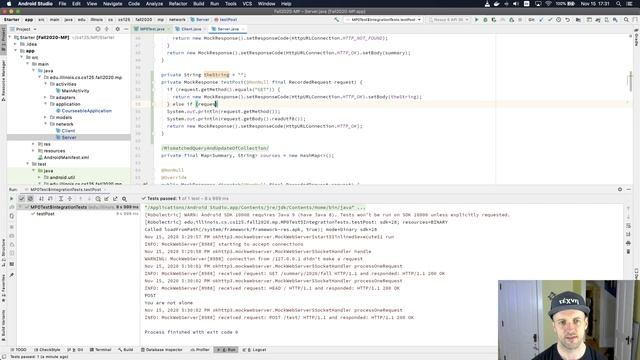The width and height of the screenshot is (640, 360).
Task: Click "Process finished with exit code 0"
Action: click(x=191, y=332)
